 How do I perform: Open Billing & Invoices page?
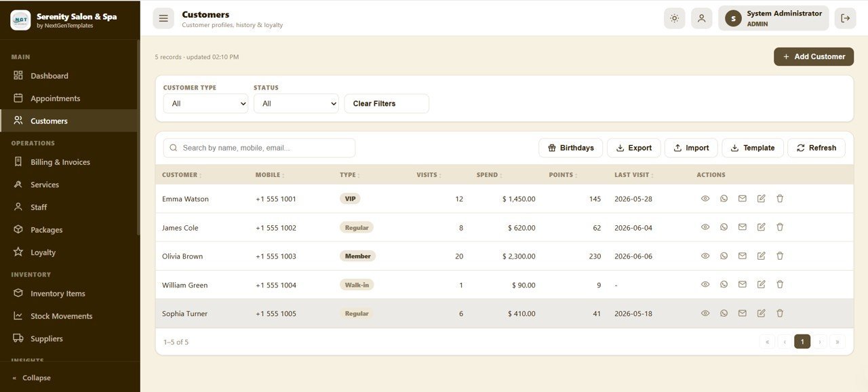[x=68, y=162]
